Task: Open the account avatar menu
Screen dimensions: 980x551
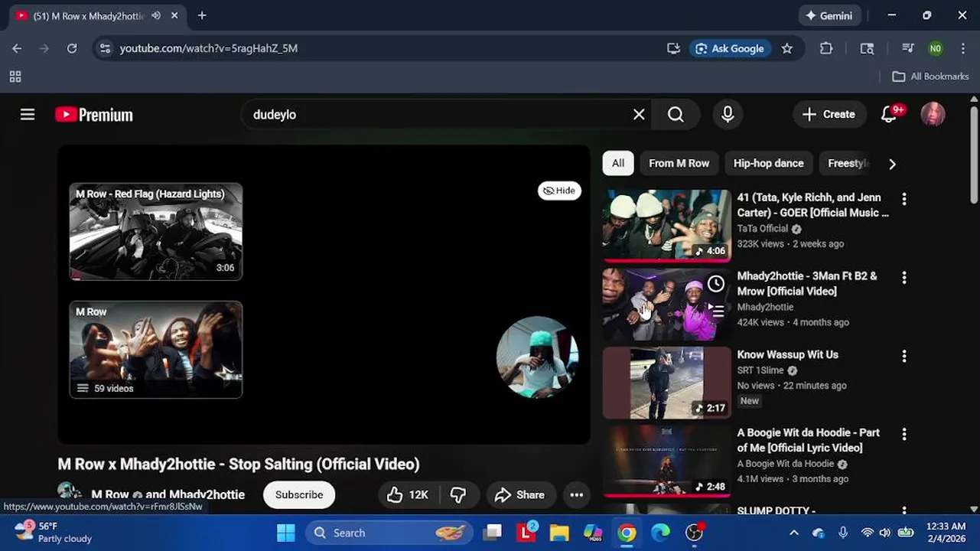Action: click(x=933, y=114)
